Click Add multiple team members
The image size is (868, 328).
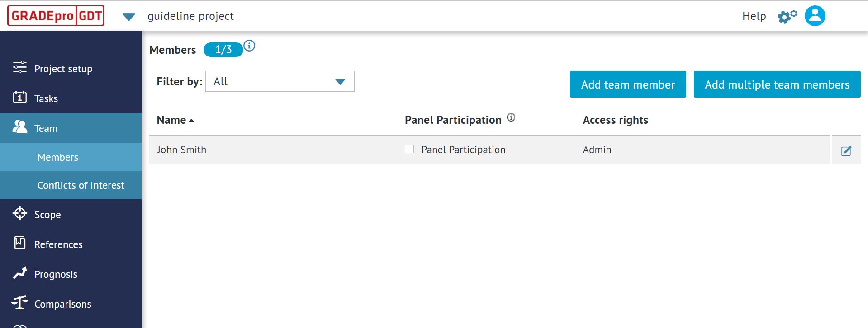[x=776, y=84]
